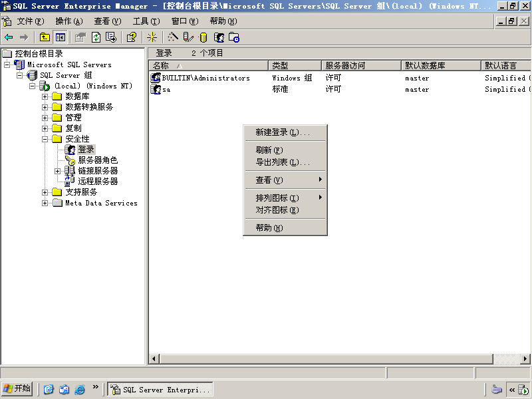Click the New job folder-clock icon
The image size is (532, 399).
coord(234,37)
